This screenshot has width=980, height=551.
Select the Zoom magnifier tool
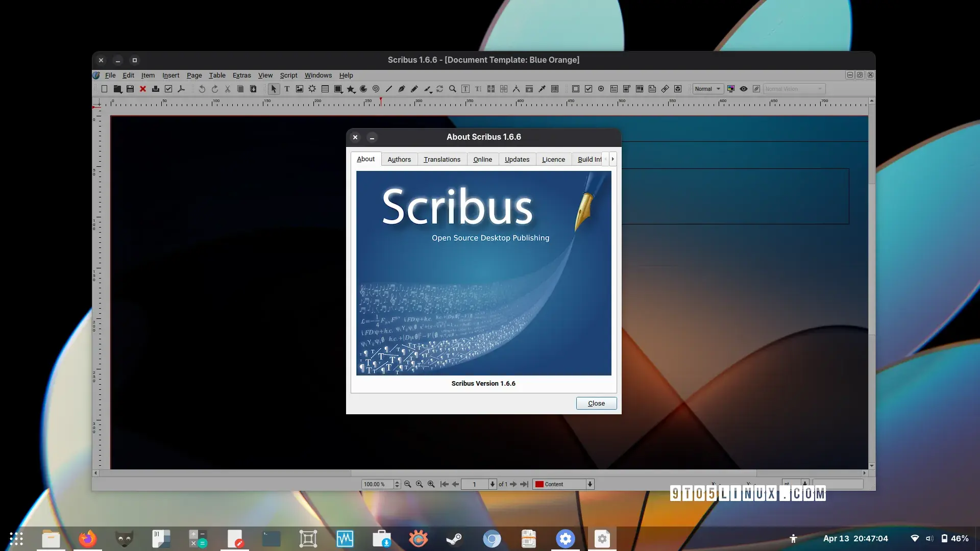[453, 89]
